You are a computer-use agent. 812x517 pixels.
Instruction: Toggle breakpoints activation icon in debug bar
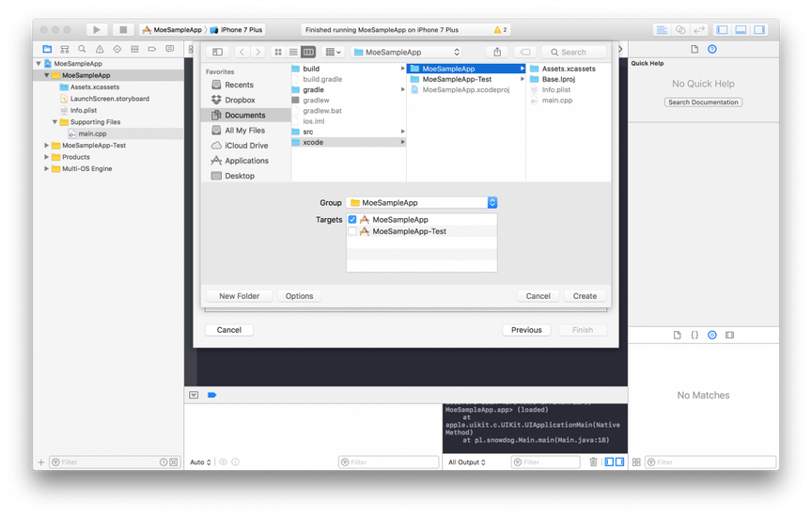click(x=211, y=395)
